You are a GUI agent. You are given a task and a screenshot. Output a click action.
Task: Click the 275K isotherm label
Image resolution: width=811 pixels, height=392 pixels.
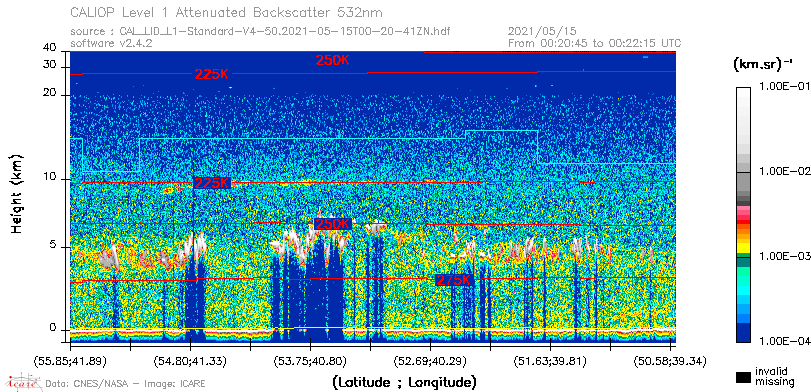click(x=454, y=280)
